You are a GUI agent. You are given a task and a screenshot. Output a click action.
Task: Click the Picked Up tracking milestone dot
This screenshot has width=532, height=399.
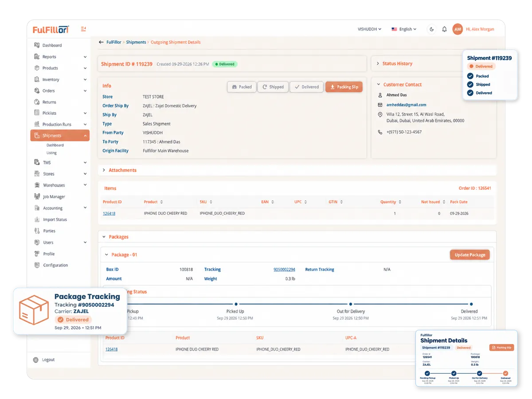click(x=236, y=304)
